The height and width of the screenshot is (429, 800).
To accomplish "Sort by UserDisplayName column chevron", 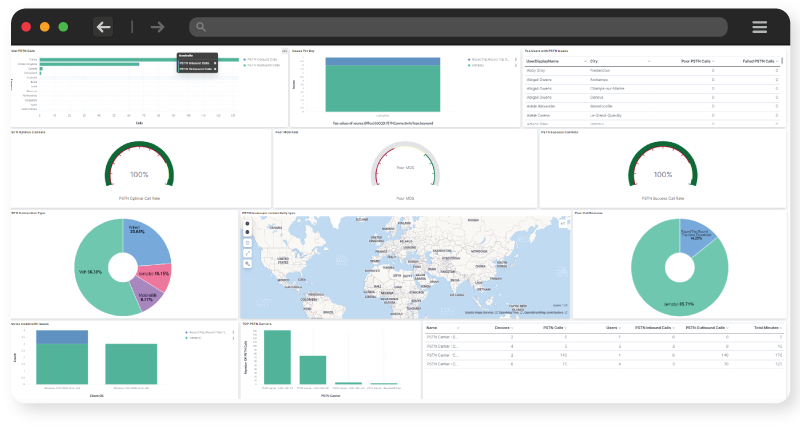I will coord(585,61).
